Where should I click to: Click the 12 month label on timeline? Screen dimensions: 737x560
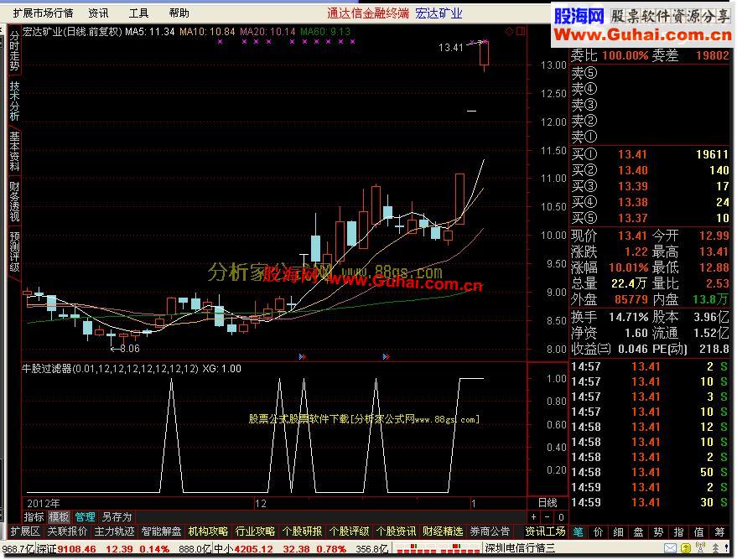(261, 504)
